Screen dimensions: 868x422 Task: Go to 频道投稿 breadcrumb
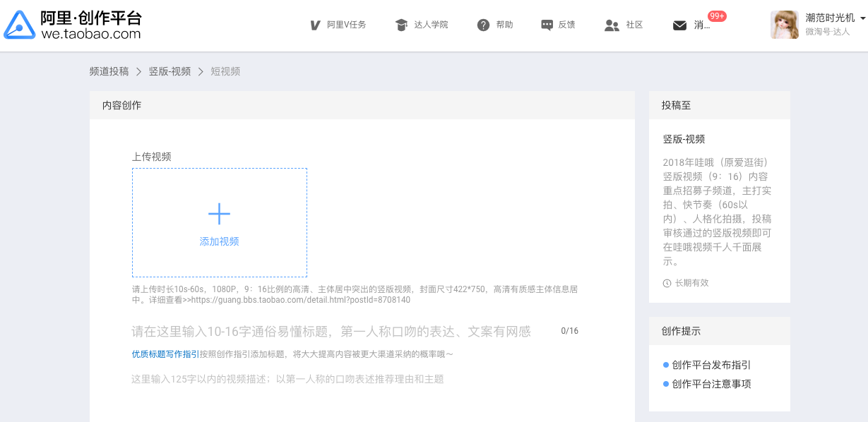(x=109, y=71)
